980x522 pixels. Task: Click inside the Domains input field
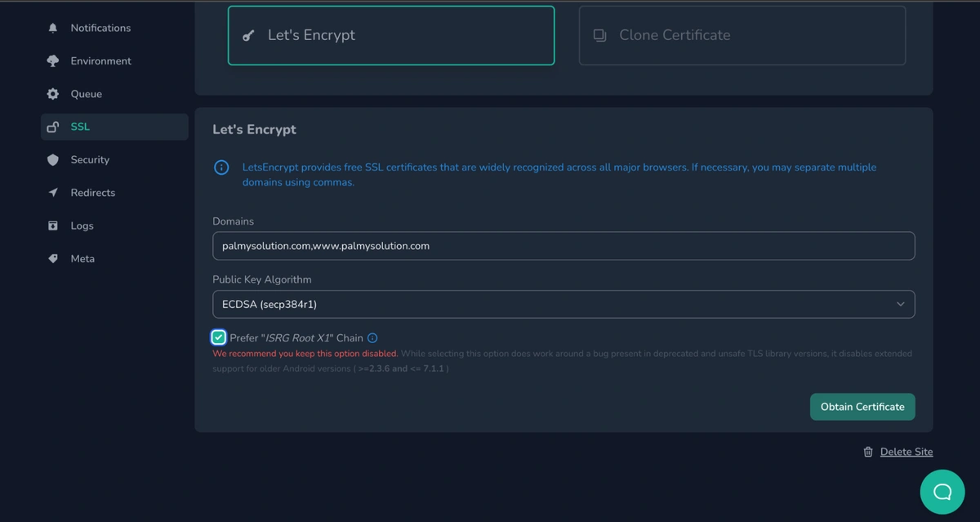click(563, 246)
